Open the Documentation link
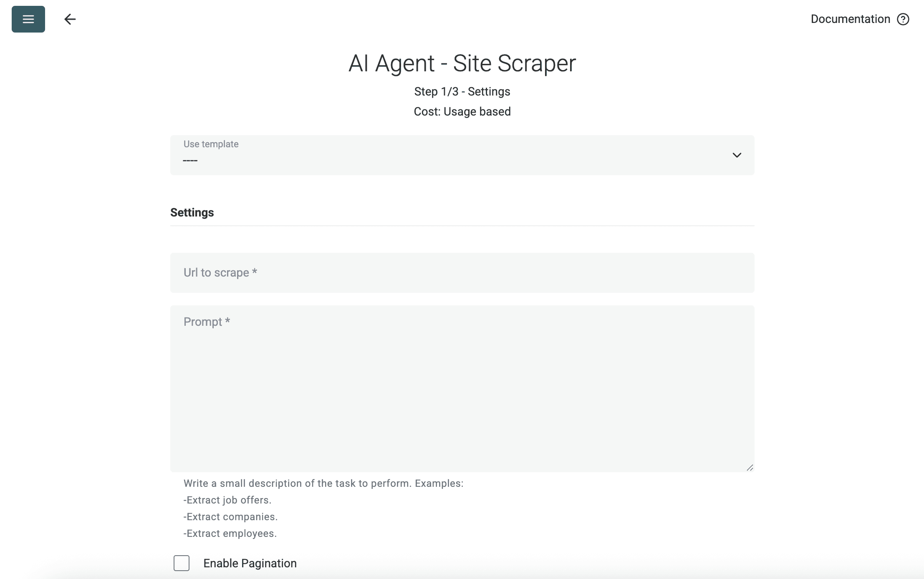 (850, 19)
